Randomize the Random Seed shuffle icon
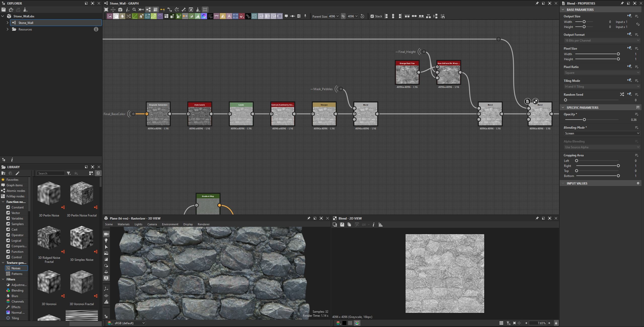 point(622,94)
